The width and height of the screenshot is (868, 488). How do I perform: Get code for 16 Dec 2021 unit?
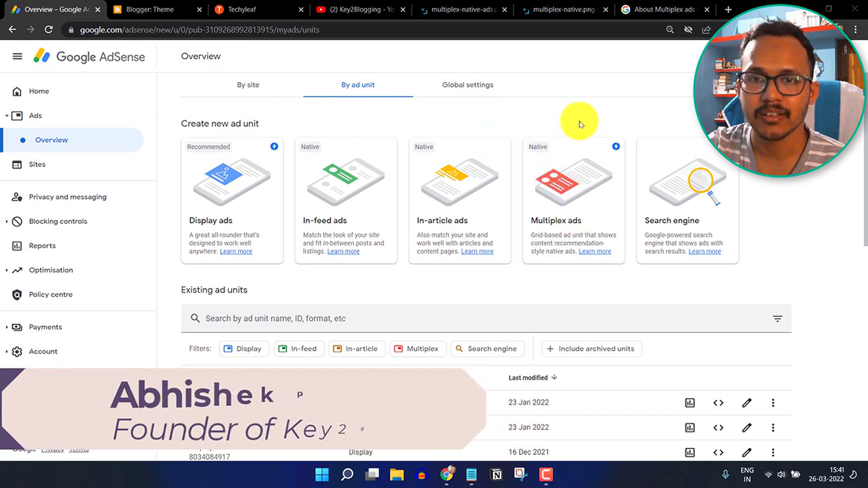718,452
